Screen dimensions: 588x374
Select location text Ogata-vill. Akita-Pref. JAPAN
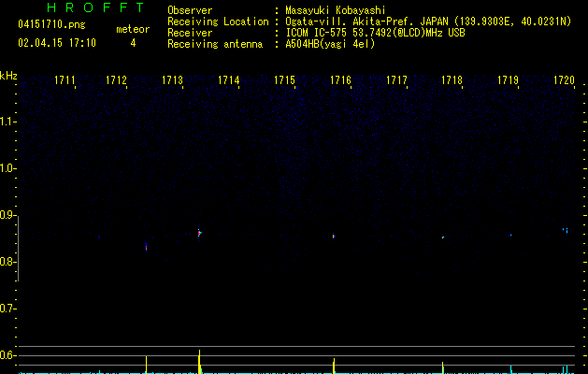coord(366,22)
